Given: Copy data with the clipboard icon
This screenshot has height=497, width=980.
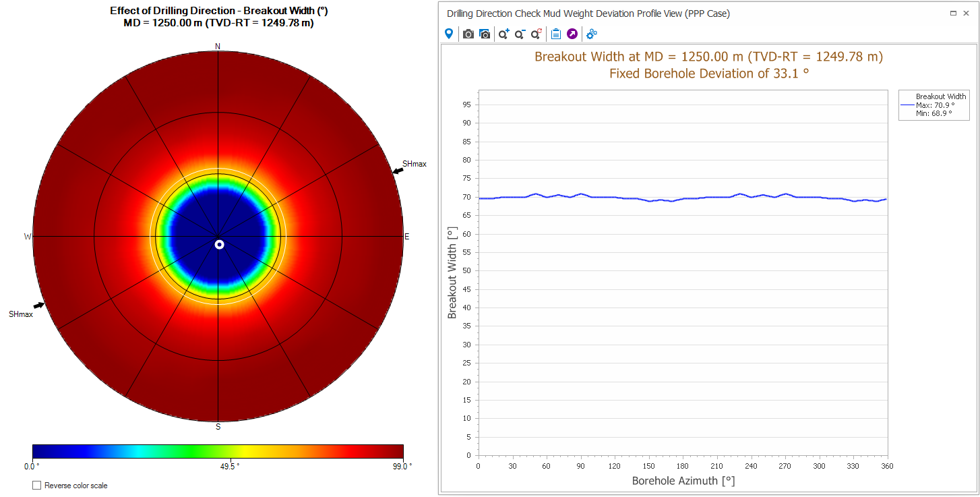Looking at the screenshot, I should [x=555, y=34].
